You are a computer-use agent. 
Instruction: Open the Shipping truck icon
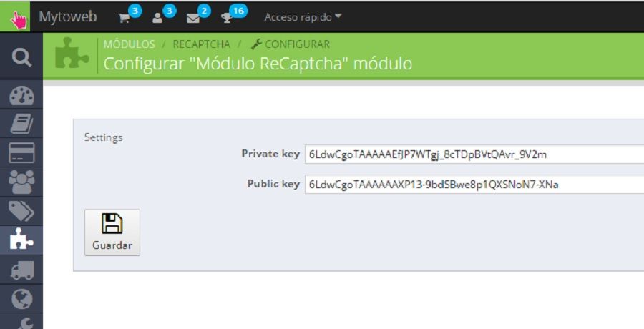pyautogui.click(x=21, y=270)
